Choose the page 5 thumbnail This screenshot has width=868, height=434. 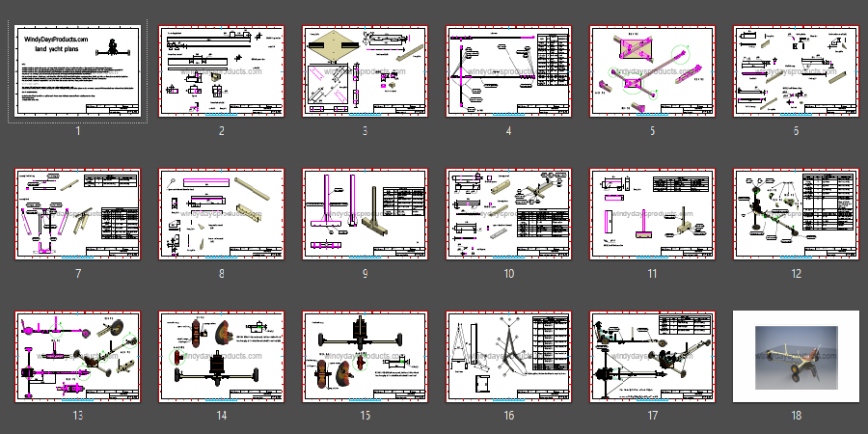point(652,71)
